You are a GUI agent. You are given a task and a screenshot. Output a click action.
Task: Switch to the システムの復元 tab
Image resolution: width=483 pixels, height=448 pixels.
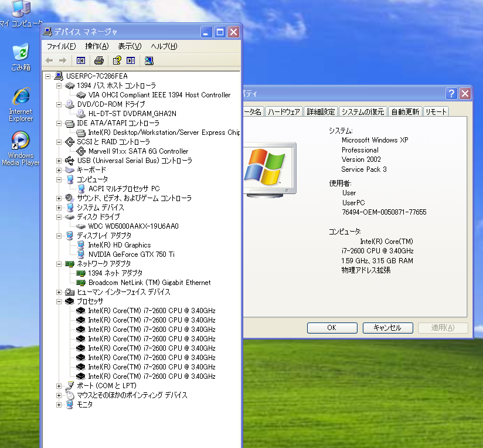click(363, 111)
